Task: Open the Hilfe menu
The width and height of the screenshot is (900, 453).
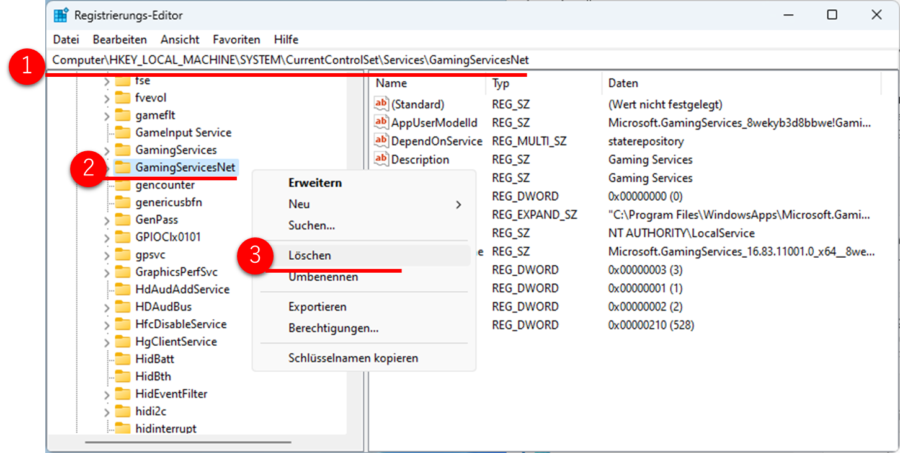Action: tap(286, 40)
